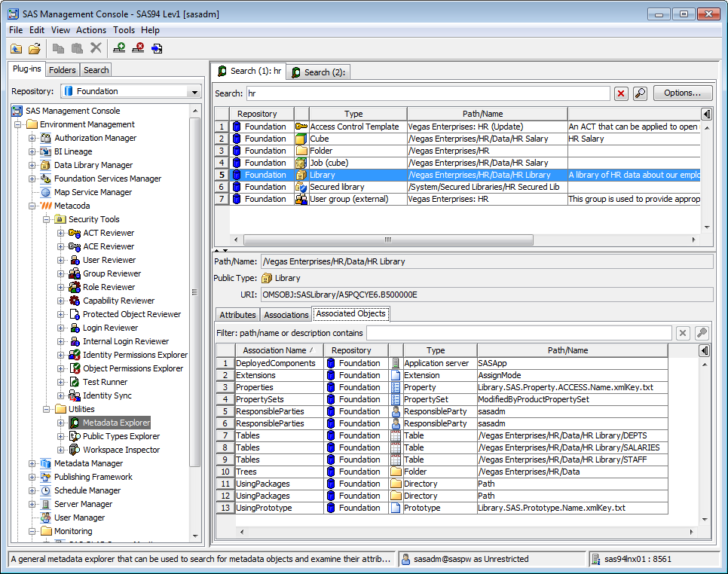Screen dimensions: 728x574
Task: Click the Search text field containing hr
Action: click(428, 93)
